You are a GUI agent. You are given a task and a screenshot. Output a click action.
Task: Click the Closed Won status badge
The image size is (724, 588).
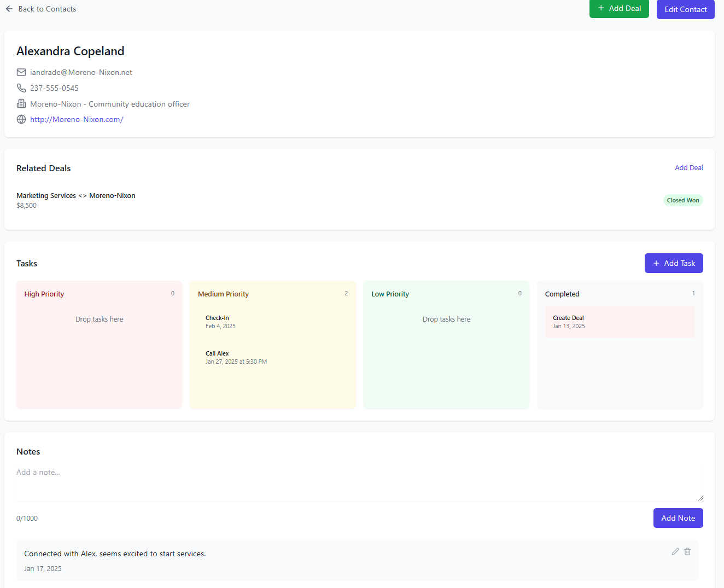[683, 200]
